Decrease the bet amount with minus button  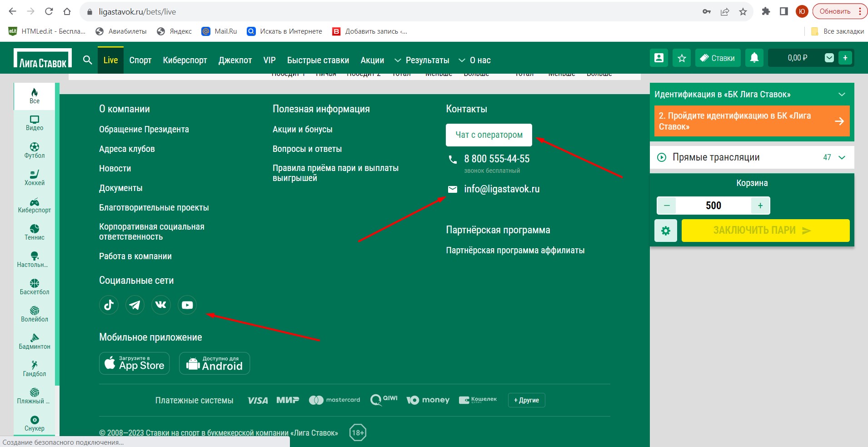click(667, 206)
